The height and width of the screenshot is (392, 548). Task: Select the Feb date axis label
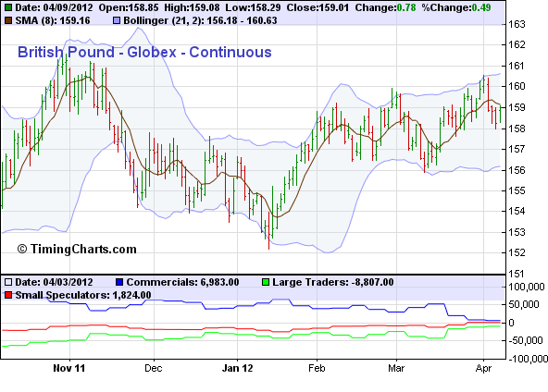(x=317, y=368)
